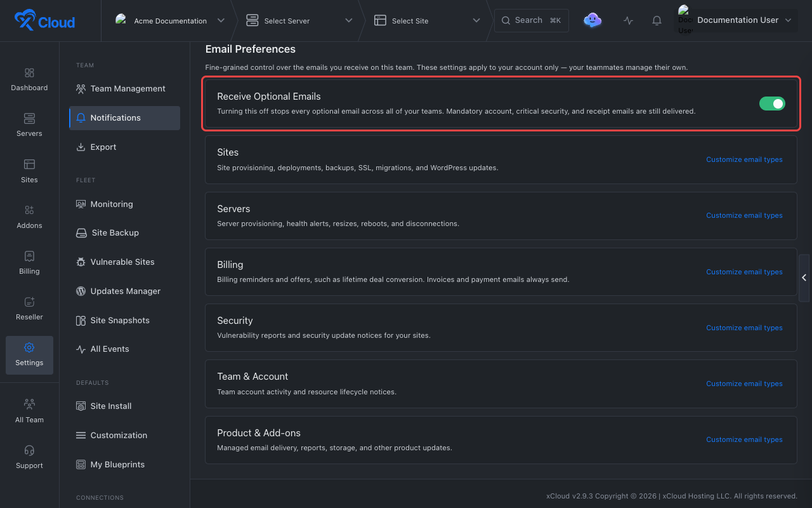
Task: Open All Team in the left rail
Action: pyautogui.click(x=29, y=411)
